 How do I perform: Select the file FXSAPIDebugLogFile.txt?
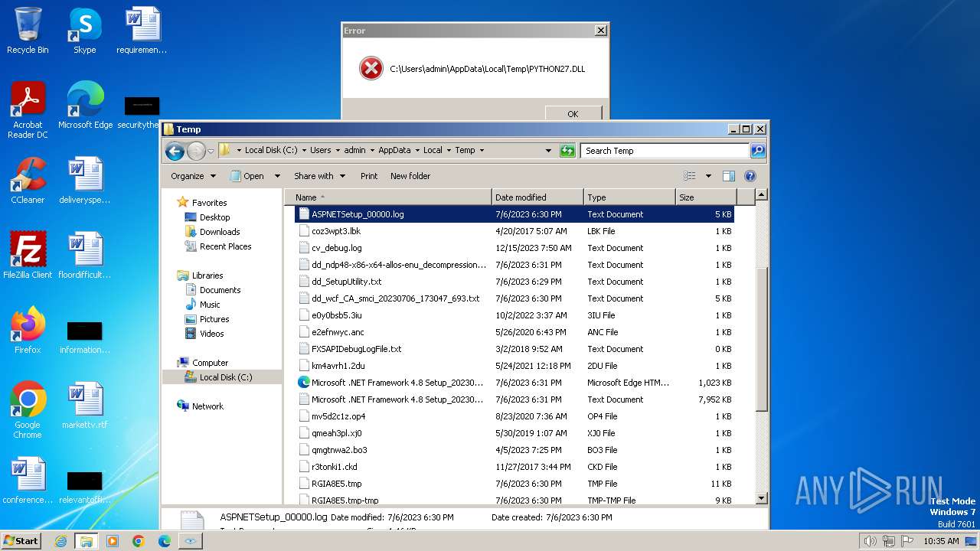(x=514, y=349)
